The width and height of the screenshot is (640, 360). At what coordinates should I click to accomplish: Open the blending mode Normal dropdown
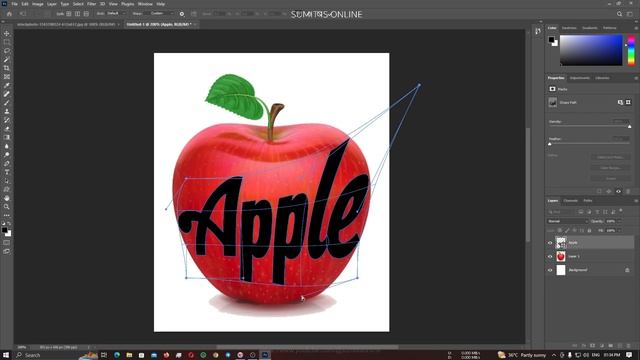click(x=567, y=221)
